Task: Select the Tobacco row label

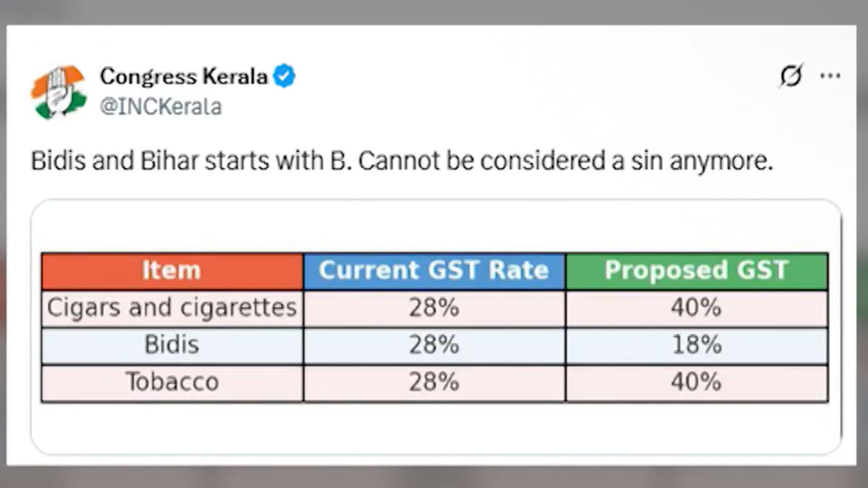Action: coord(172,382)
